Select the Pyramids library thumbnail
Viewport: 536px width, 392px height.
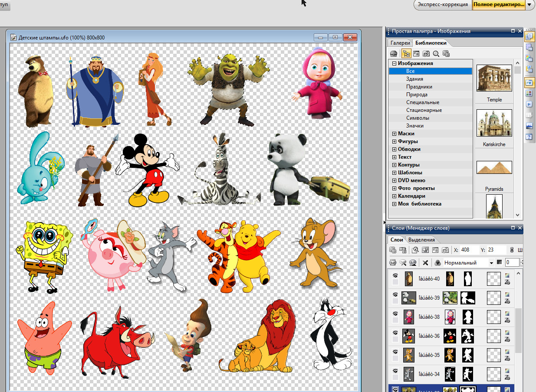tap(494, 167)
